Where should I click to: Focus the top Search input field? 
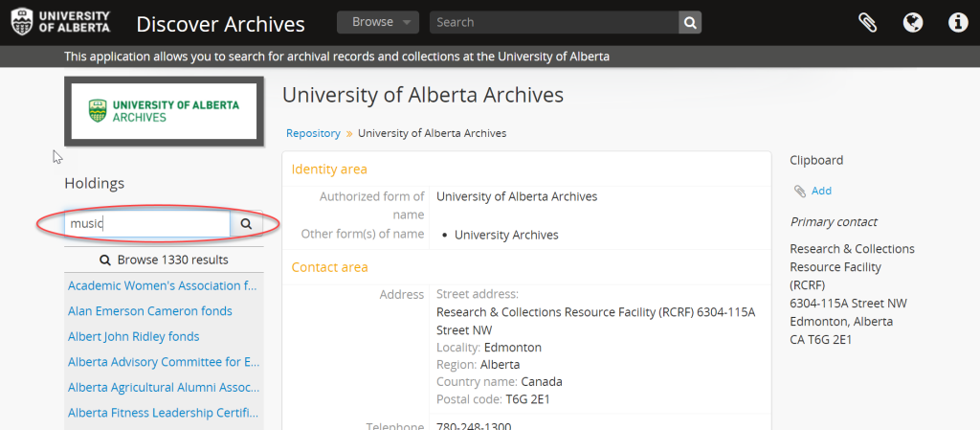pyautogui.click(x=554, y=22)
